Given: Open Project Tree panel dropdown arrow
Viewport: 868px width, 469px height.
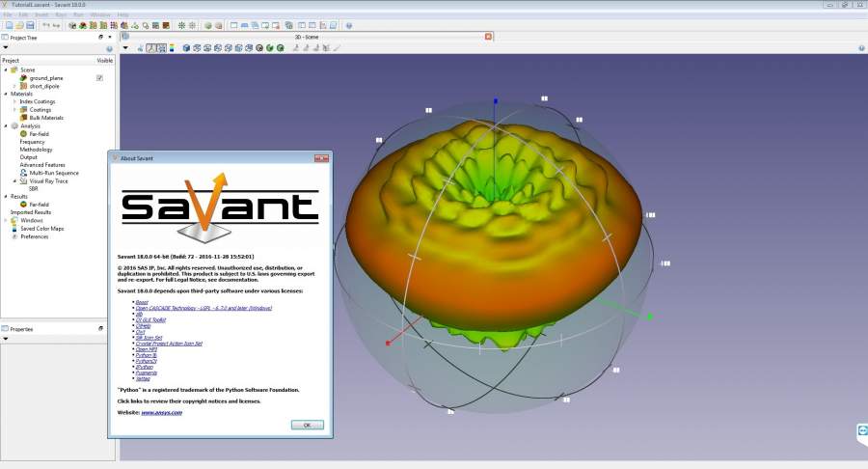Looking at the screenshot, I should click(x=6, y=48).
